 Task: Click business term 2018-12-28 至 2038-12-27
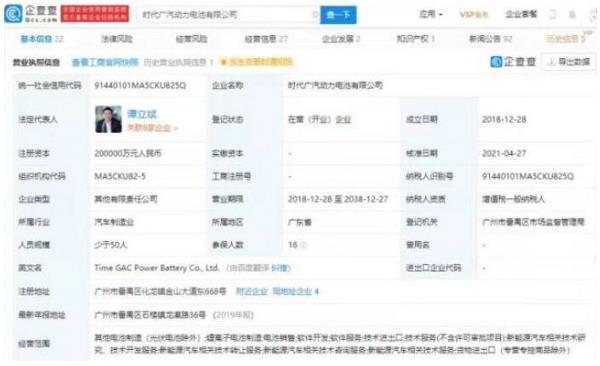[338, 199]
